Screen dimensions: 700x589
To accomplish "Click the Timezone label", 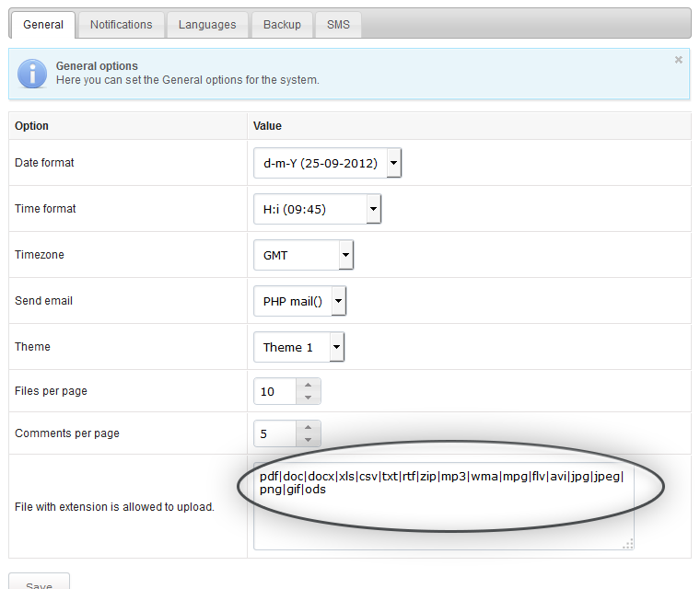I will click(x=40, y=254).
